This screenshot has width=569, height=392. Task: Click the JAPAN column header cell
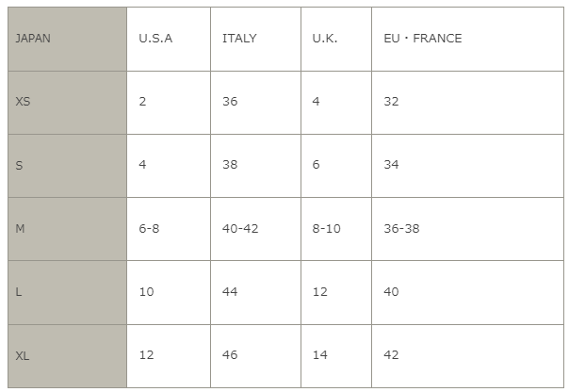(x=67, y=39)
